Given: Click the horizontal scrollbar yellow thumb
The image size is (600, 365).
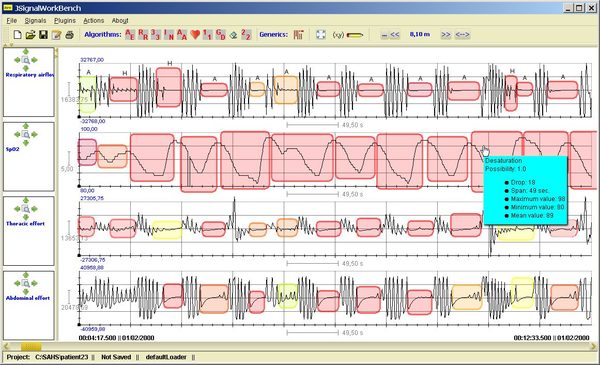Looking at the screenshot, I should 31,347.
